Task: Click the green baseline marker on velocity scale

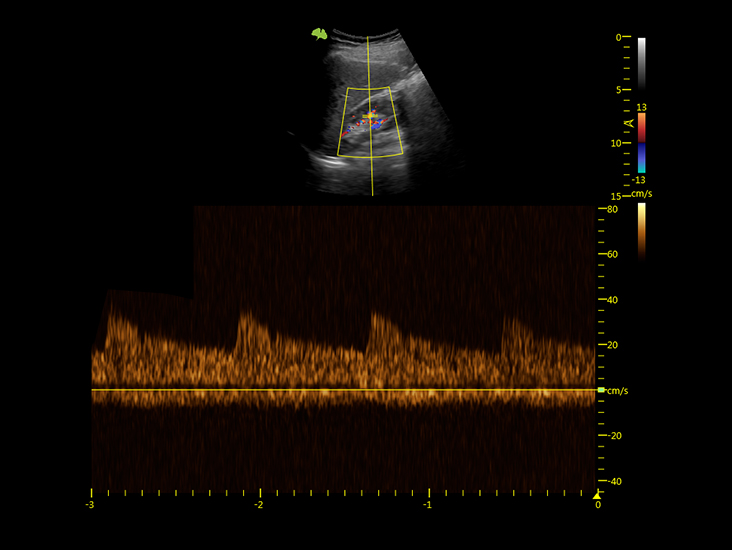Action: point(601,390)
